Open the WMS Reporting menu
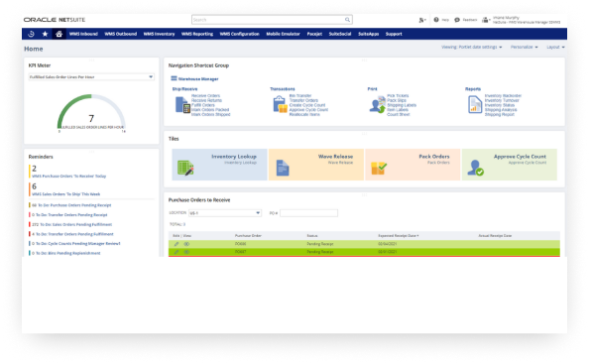This screenshot has width=589, height=364. point(197,34)
